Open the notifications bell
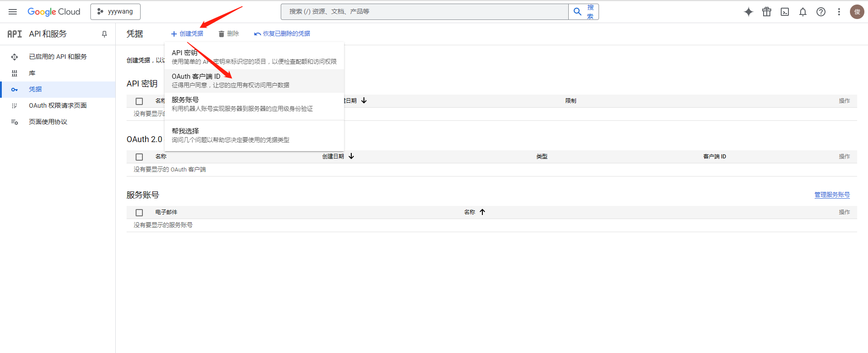 (x=803, y=12)
